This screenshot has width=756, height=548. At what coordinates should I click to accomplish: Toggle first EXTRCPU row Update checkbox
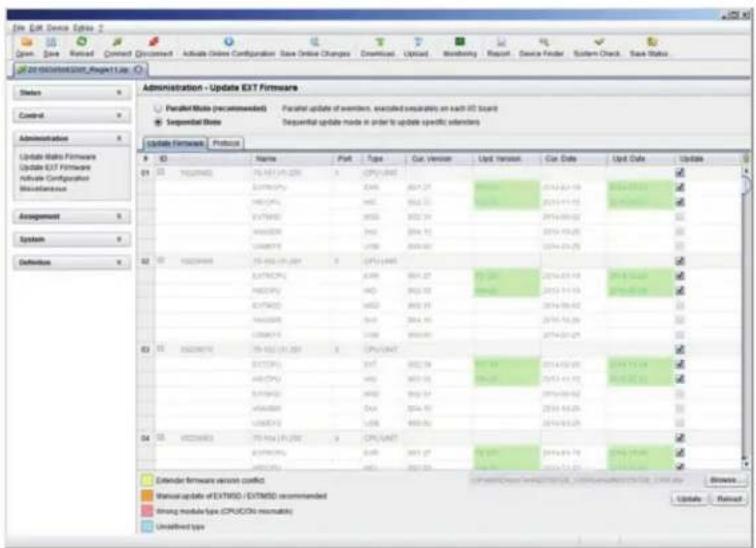(x=680, y=187)
